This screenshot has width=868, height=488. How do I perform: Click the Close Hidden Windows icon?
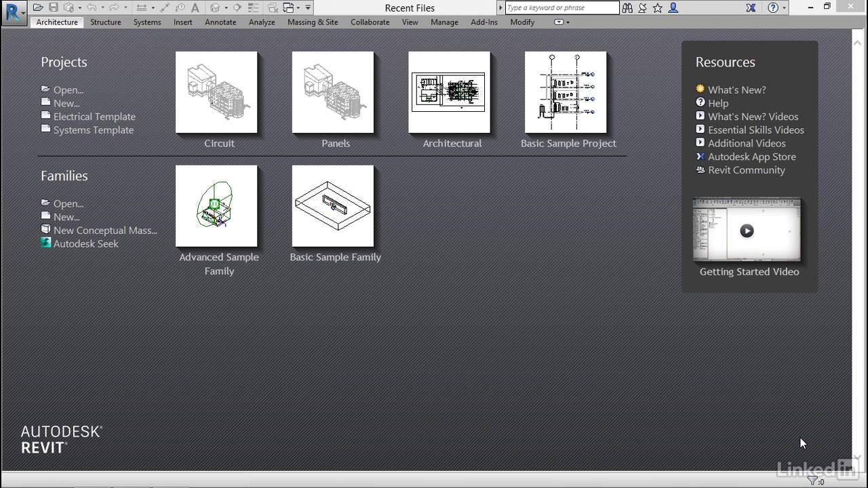273,7
